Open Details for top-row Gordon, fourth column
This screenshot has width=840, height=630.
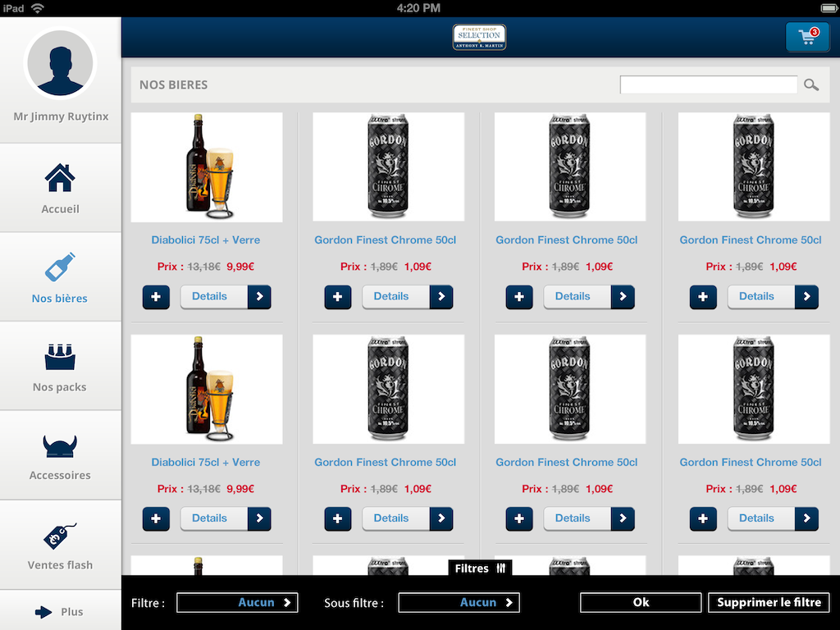tap(773, 297)
